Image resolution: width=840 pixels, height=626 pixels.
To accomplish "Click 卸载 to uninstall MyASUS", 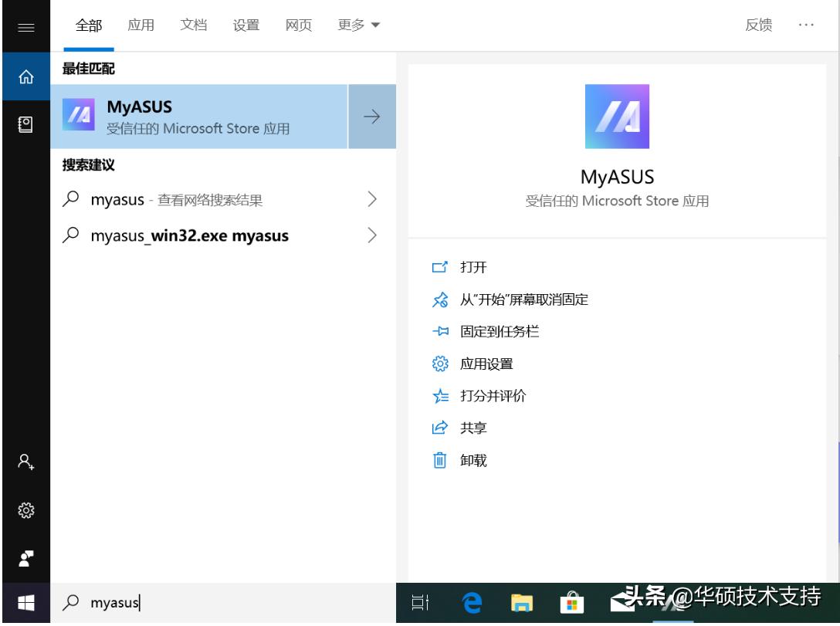I will pos(473,460).
